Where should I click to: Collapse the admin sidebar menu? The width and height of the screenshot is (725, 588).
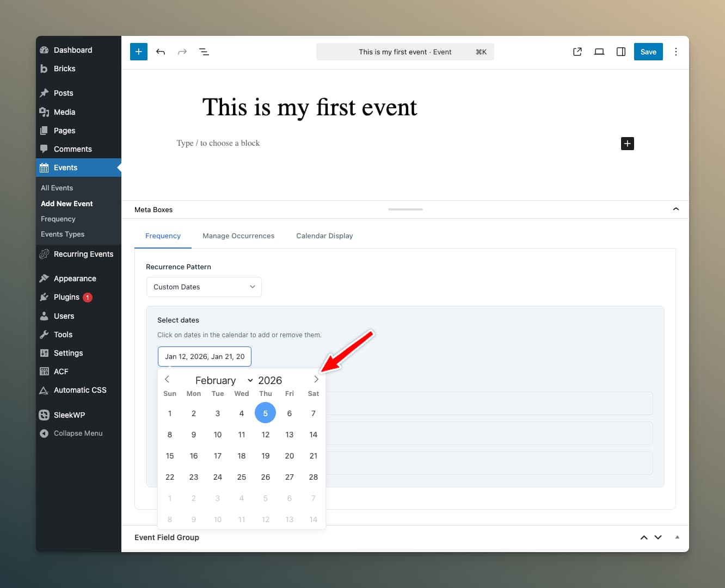[78, 434]
